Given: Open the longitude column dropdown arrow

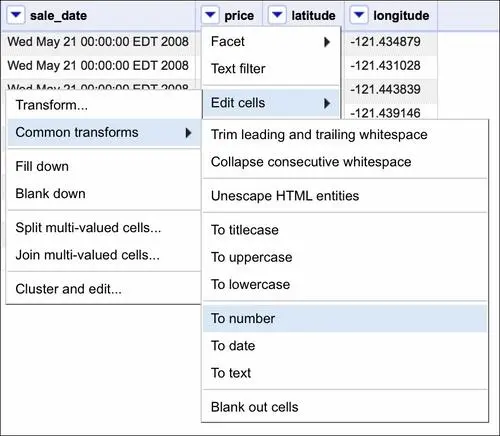Looking at the screenshot, I should [x=359, y=15].
